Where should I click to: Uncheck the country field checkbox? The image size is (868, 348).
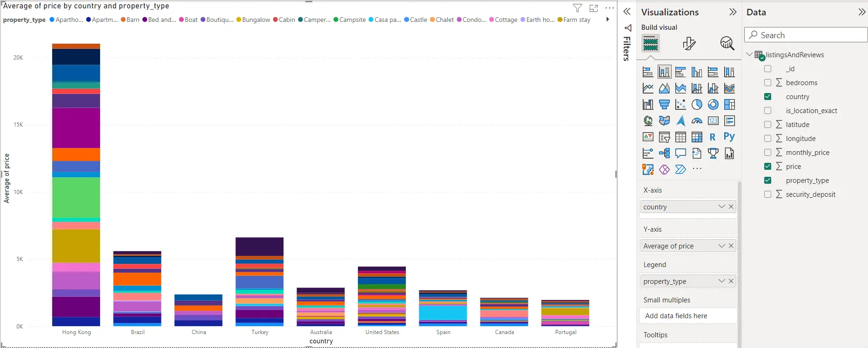tap(767, 97)
